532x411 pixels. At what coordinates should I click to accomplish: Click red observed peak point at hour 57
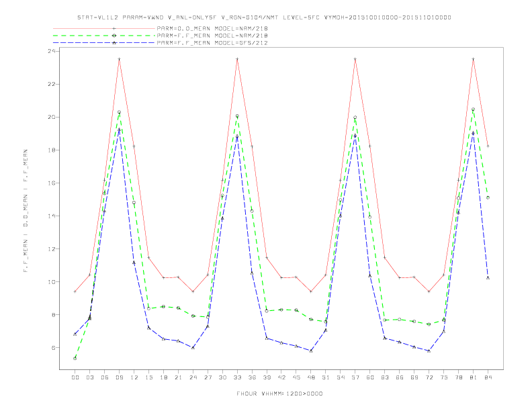pos(355,59)
